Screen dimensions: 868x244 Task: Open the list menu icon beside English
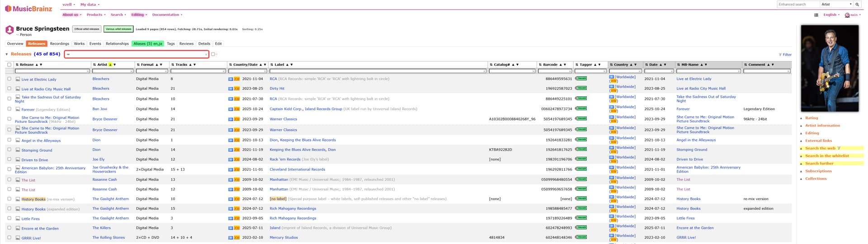tap(816, 15)
